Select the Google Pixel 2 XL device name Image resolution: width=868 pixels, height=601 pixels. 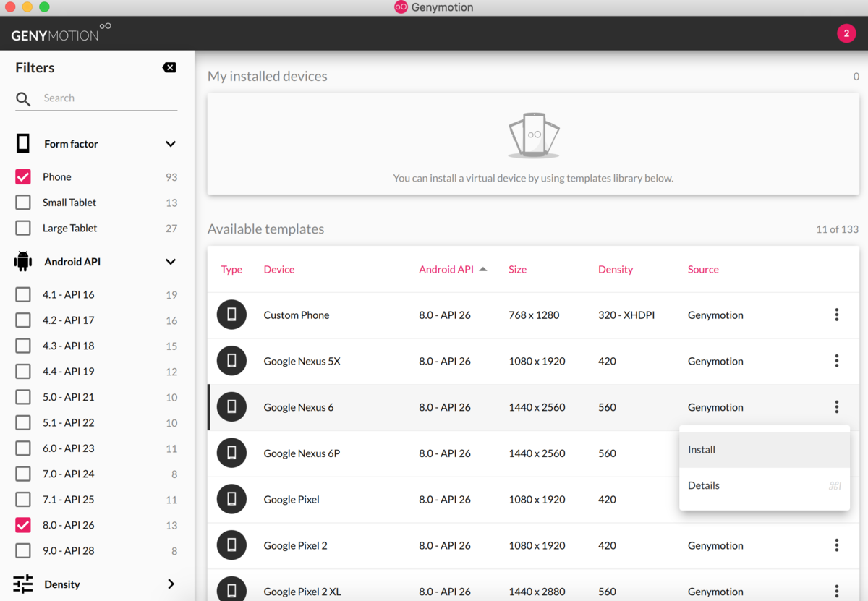302,592
